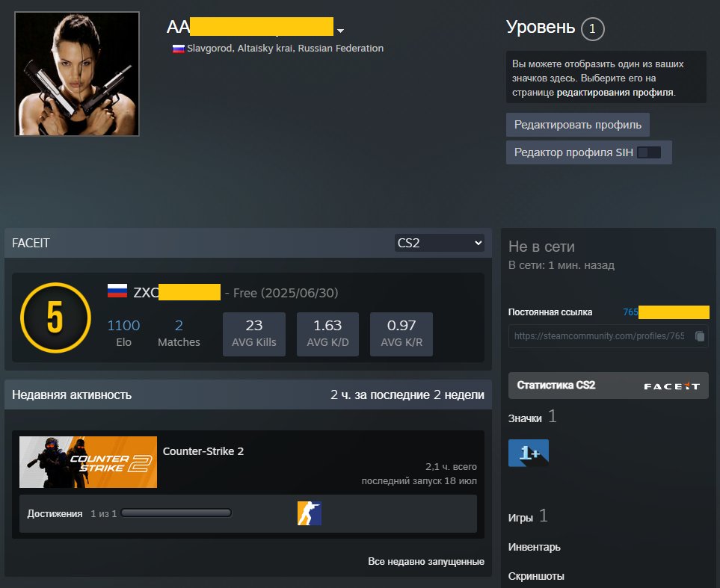Viewport: 720px width, 588px height.
Task: Copy profile URL with the clipboard icon
Action: tap(700, 336)
